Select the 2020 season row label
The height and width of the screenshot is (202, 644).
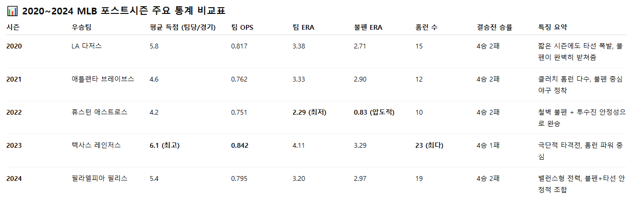tap(14, 46)
